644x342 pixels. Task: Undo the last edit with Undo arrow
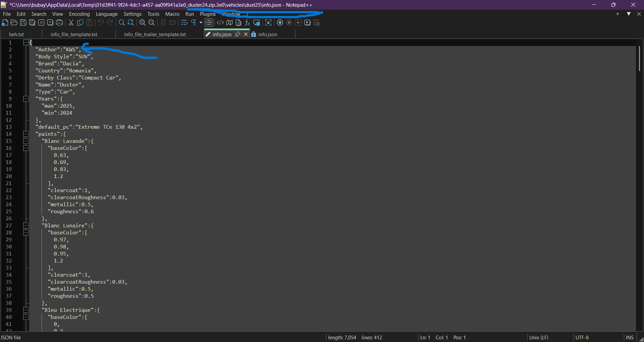[101, 23]
